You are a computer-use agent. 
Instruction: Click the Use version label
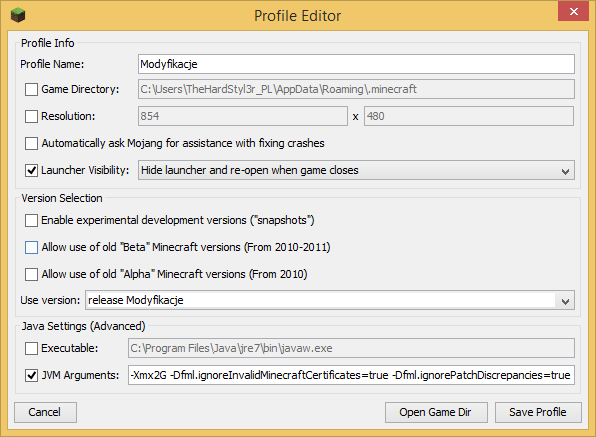[x=50, y=300]
